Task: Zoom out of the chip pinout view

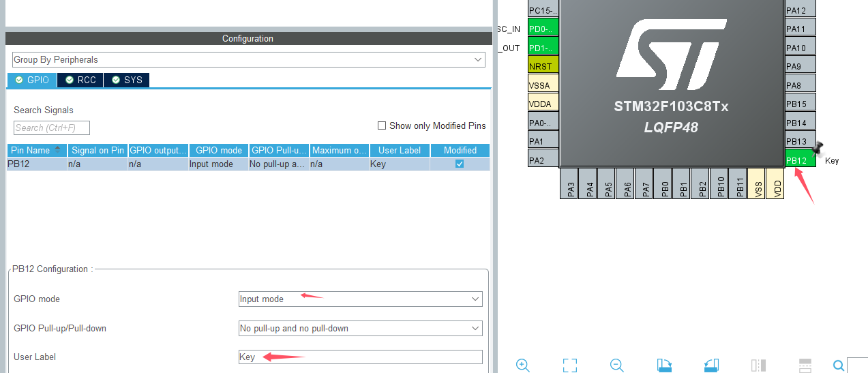Action: click(617, 365)
